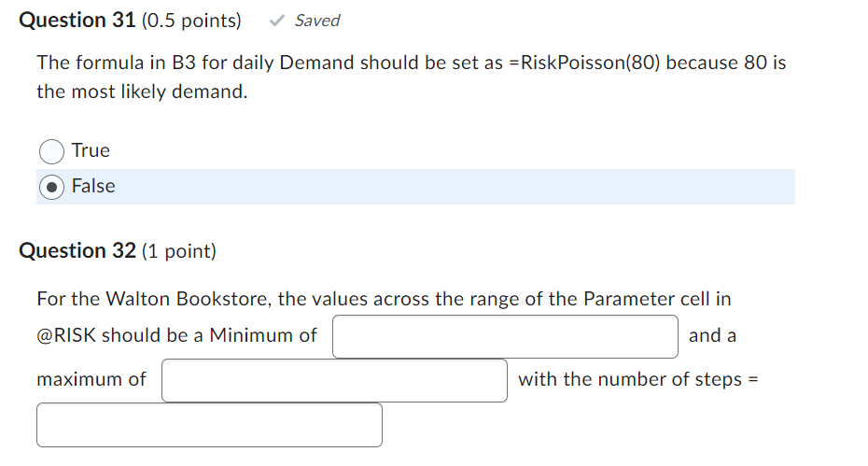The width and height of the screenshot is (868, 466).
Task: Click the 'Question 32' heading
Action: coord(77,250)
